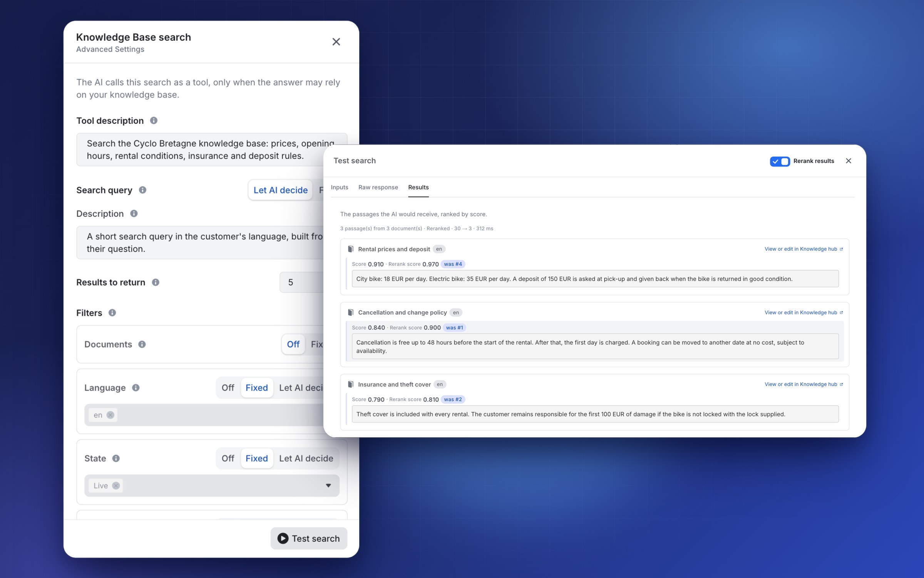Click the info icon beside State filter

(x=116, y=459)
